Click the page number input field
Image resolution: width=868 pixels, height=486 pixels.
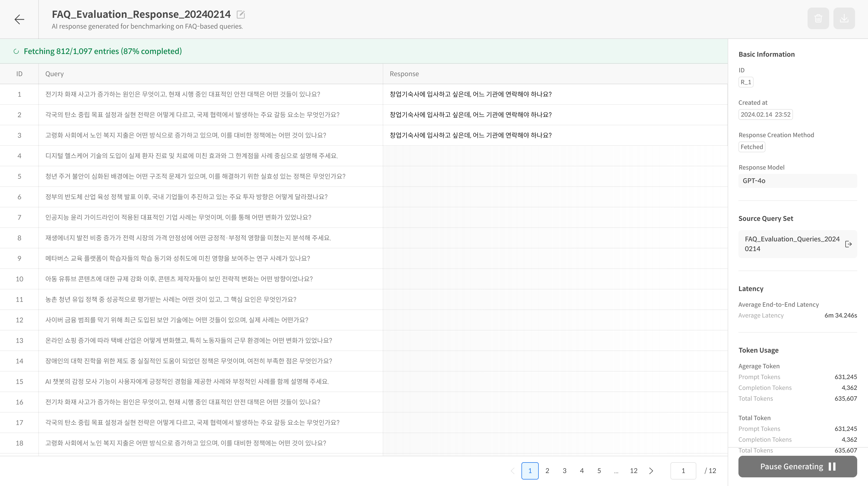pyautogui.click(x=683, y=471)
